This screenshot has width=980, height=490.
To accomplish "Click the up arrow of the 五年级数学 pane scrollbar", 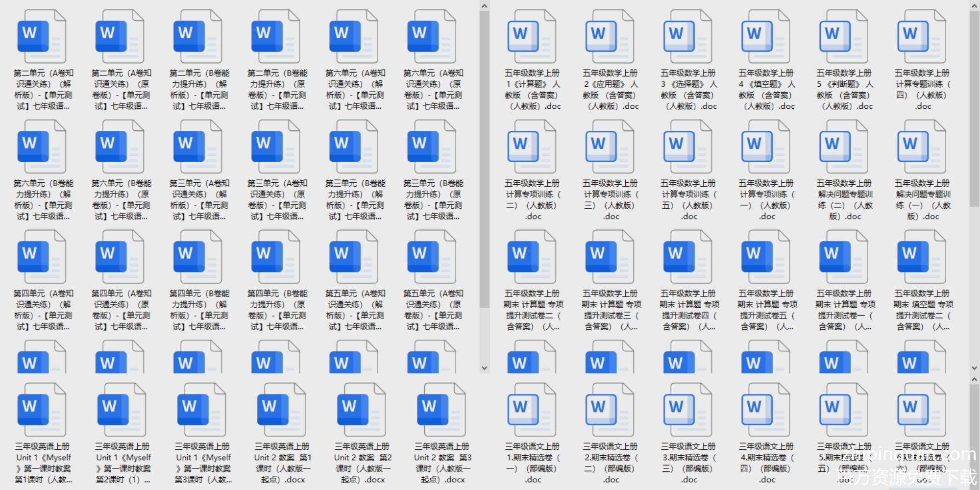I will click(x=974, y=6).
